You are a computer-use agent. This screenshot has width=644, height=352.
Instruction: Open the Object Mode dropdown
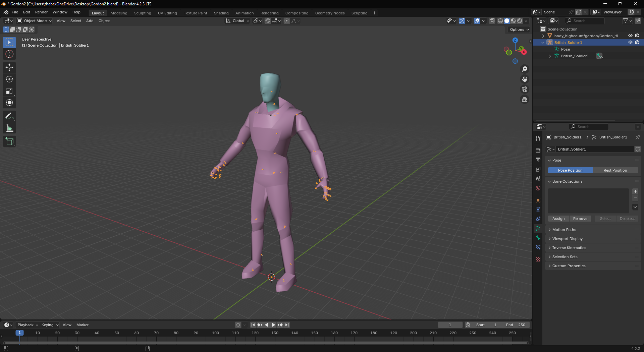35,21
